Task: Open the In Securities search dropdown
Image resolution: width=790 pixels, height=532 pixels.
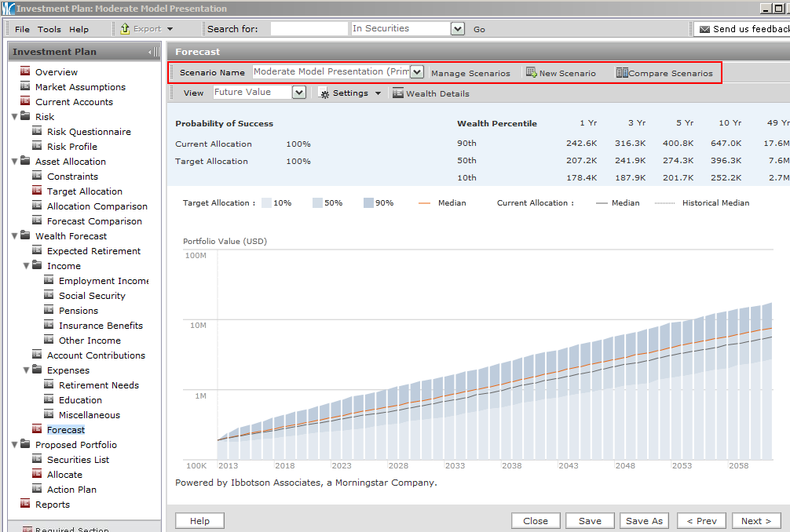Action: tap(458, 29)
